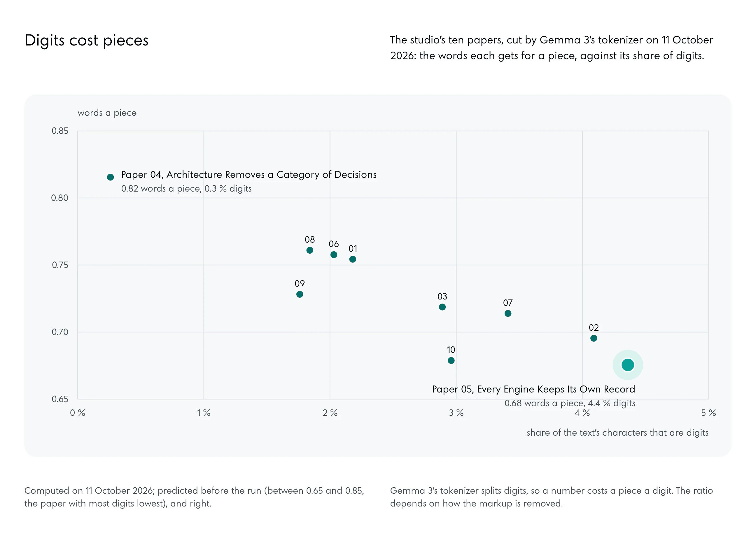The height and width of the screenshot is (538, 756).
Task: Click data point labeled 07
Action: point(508,313)
